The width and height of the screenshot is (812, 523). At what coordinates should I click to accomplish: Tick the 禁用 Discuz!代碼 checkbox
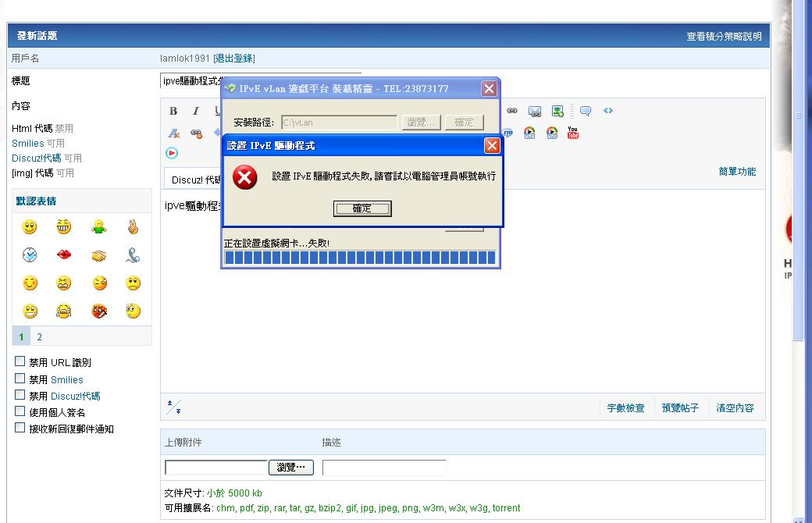pos(20,395)
